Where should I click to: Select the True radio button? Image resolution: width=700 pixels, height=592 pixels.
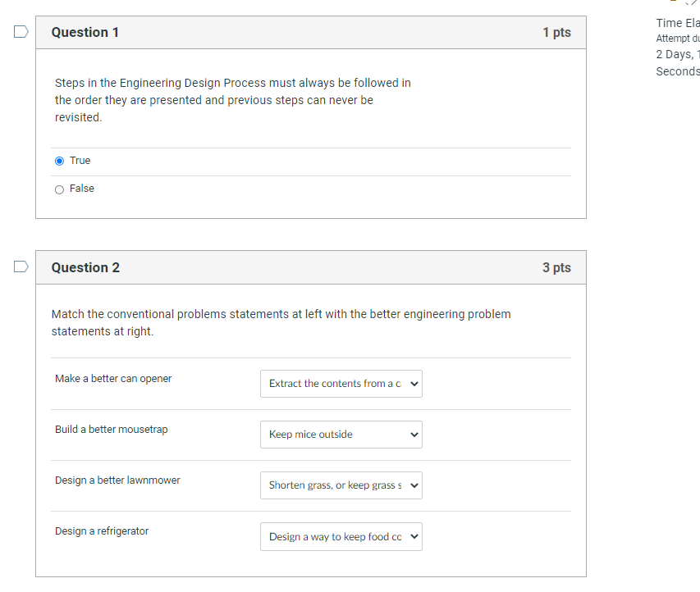[59, 161]
